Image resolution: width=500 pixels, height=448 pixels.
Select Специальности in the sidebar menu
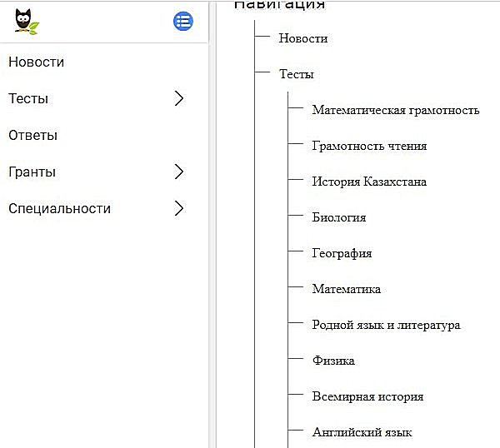pyautogui.click(x=59, y=208)
